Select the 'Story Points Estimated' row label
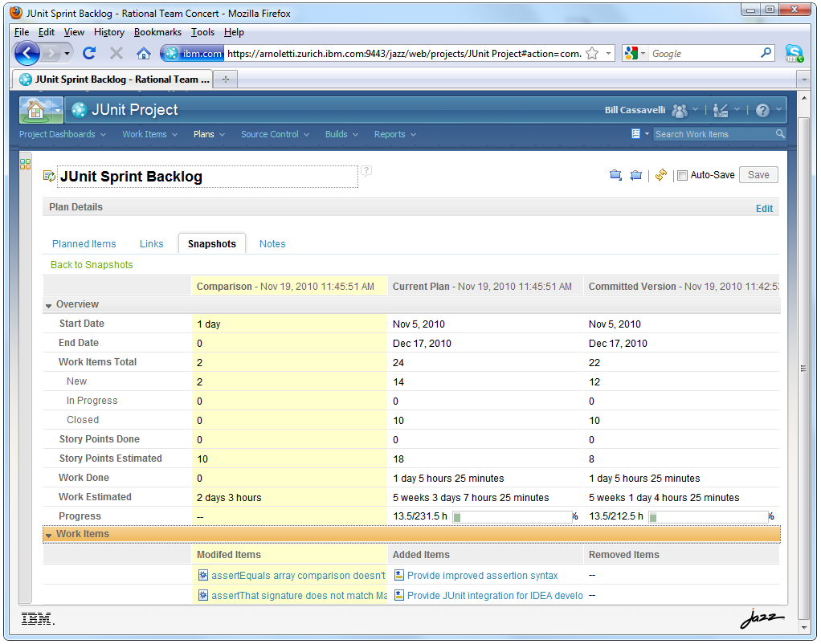The width and height of the screenshot is (821, 644). click(111, 459)
